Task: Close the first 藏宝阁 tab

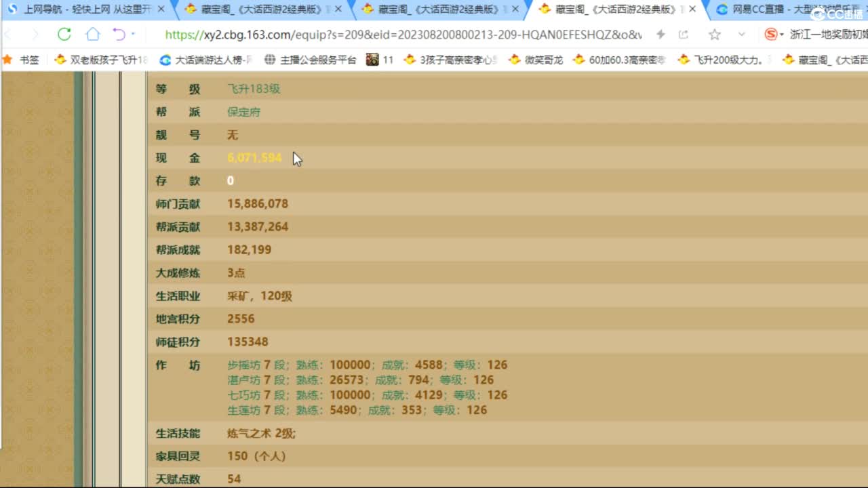Action: click(x=338, y=9)
